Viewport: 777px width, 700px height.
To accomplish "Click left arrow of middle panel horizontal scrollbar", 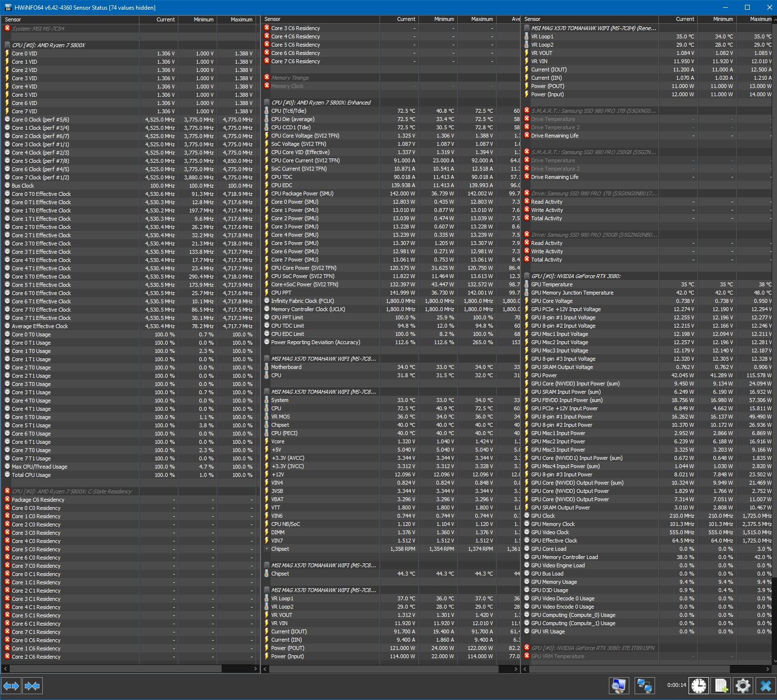I will (x=265, y=669).
